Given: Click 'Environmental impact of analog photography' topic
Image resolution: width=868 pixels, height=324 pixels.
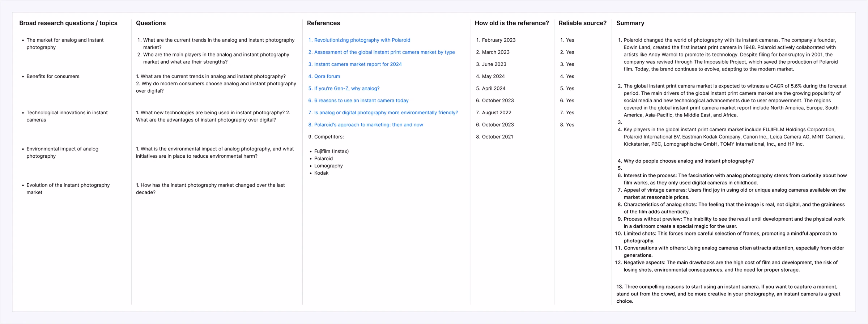Looking at the screenshot, I should pyautogui.click(x=62, y=153).
